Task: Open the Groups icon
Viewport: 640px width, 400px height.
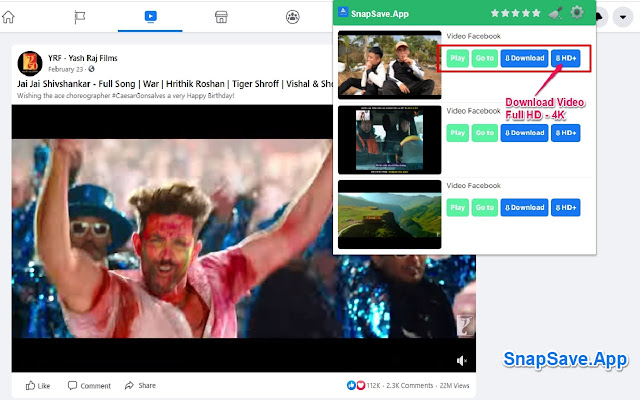Action: pyautogui.click(x=293, y=17)
